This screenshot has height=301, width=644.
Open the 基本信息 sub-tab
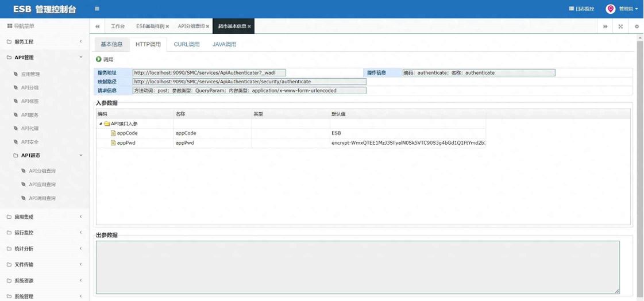point(111,44)
